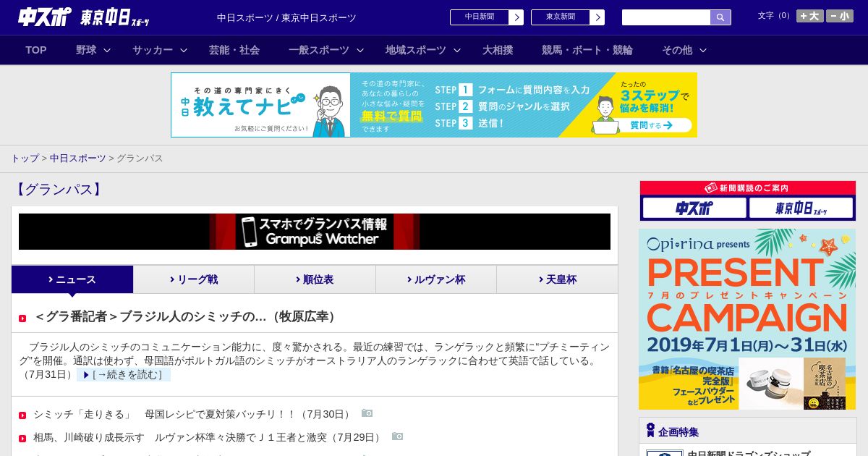Viewport: 868px width, 456px height.
Task: Click camera icon beside 相馬 article
Action: 397,436
